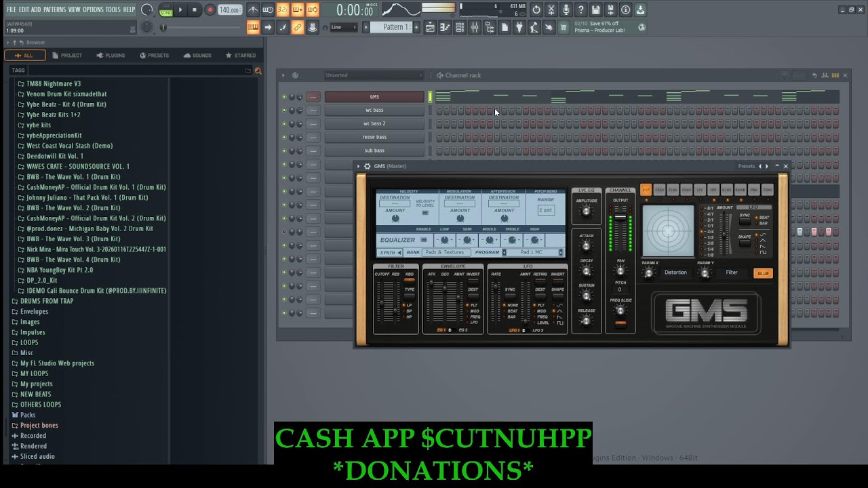Click the save project floppy icon
The height and width of the screenshot is (488, 868).
point(595,9)
